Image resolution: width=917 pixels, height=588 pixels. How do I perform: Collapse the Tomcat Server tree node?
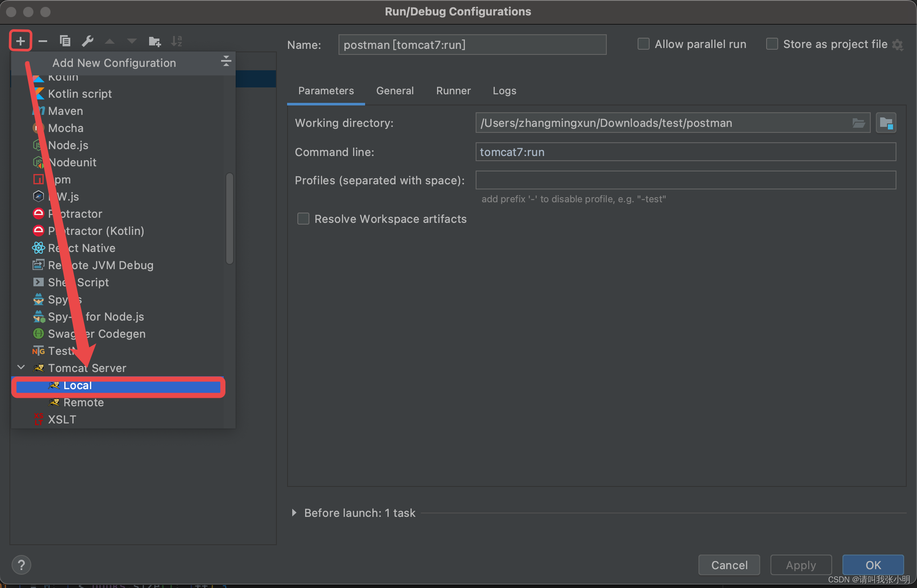point(21,368)
